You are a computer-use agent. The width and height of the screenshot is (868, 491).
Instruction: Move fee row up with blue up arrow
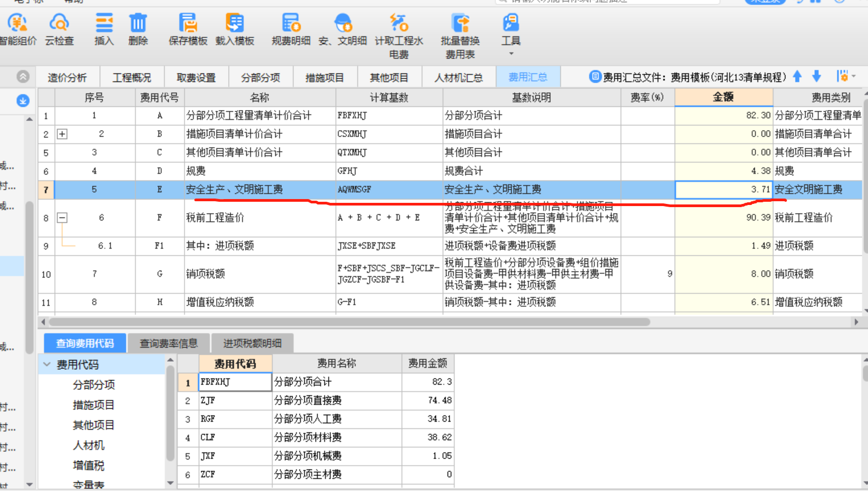click(x=797, y=77)
